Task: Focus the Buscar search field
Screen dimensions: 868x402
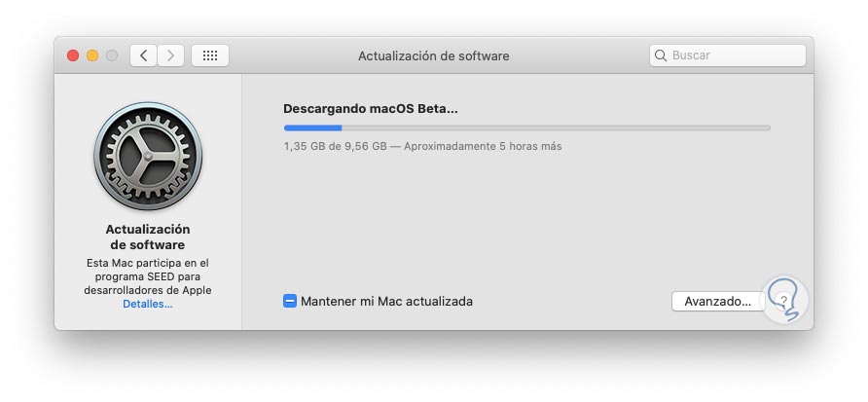Action: 735,55
